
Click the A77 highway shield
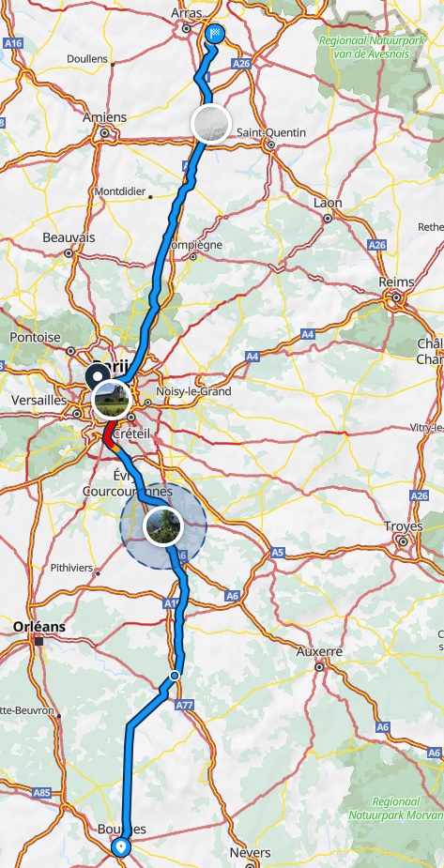tap(184, 706)
